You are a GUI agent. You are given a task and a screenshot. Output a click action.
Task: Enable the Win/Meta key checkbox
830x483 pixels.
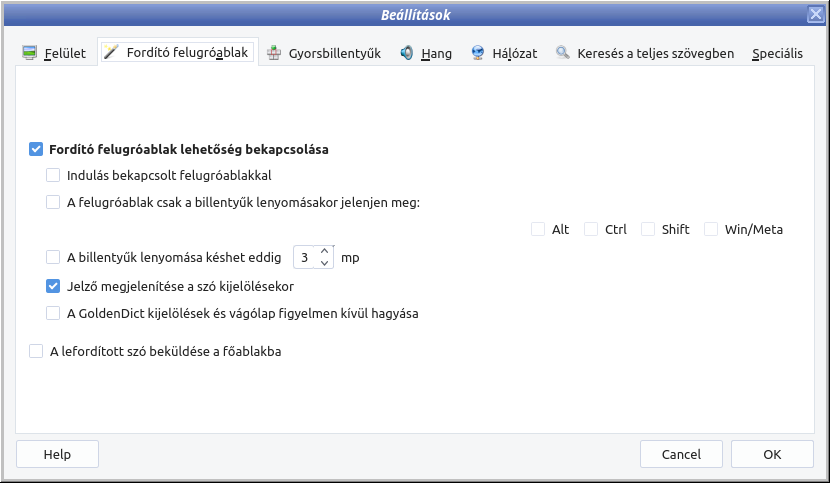coord(711,229)
